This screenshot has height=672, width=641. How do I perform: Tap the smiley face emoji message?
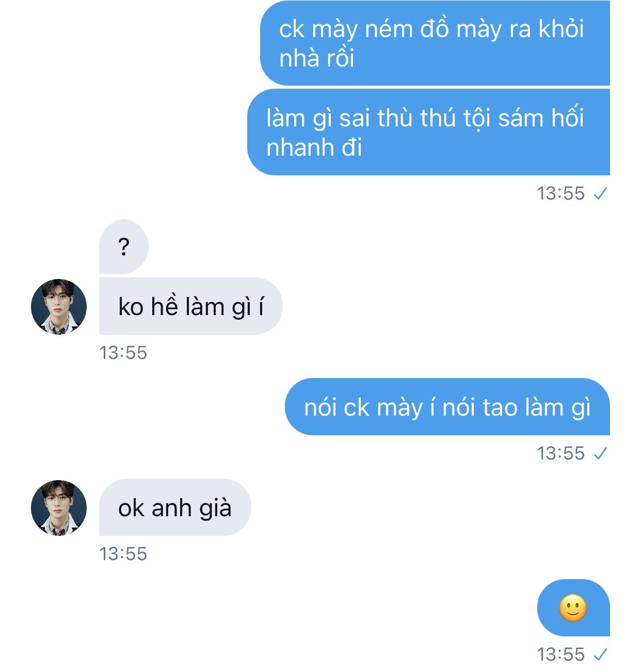pos(573,608)
